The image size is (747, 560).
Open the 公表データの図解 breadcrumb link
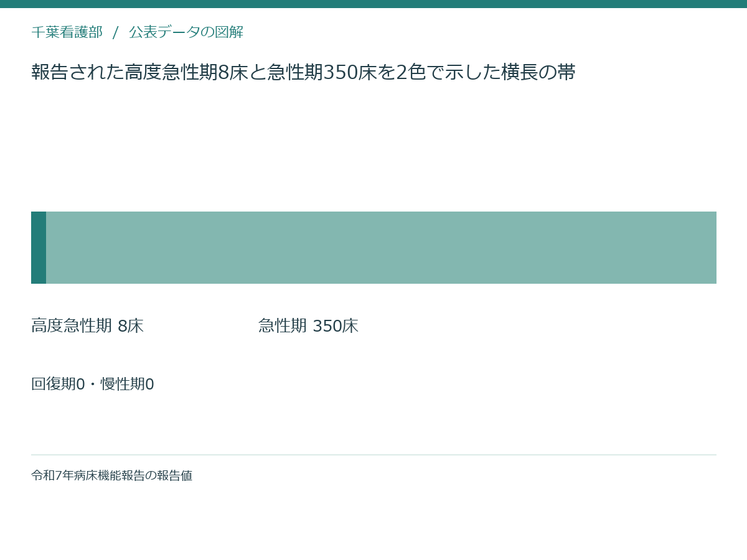(x=186, y=32)
